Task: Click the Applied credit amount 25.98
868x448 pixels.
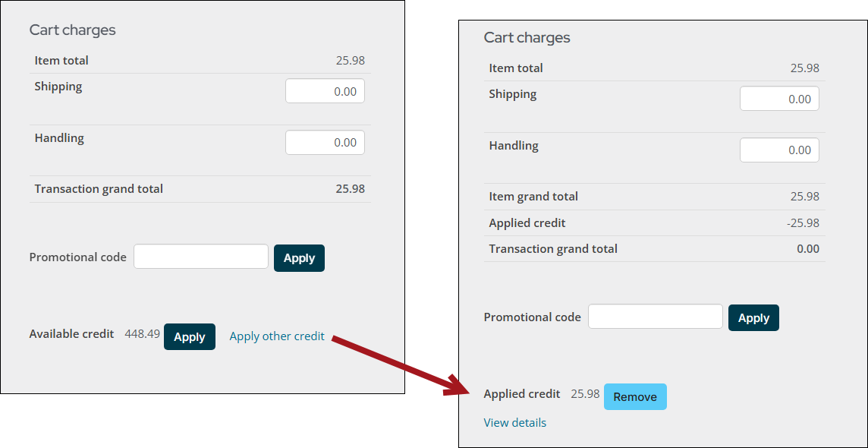Action: [x=584, y=394]
